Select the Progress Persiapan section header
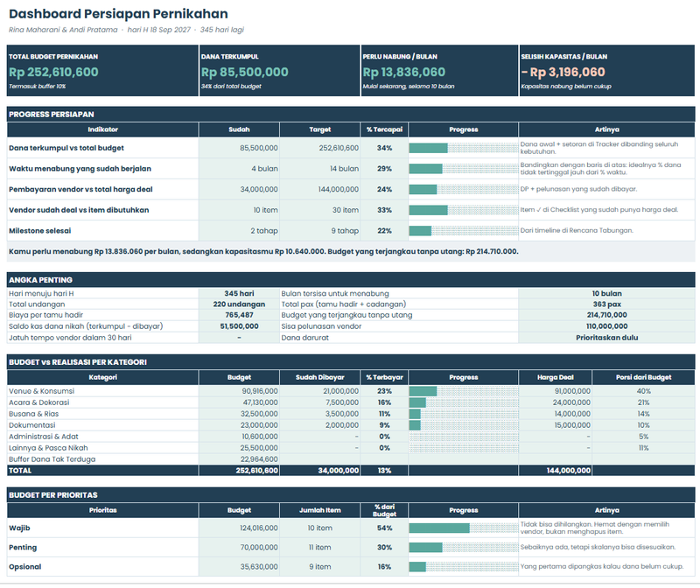The image size is (700, 588). [351, 115]
